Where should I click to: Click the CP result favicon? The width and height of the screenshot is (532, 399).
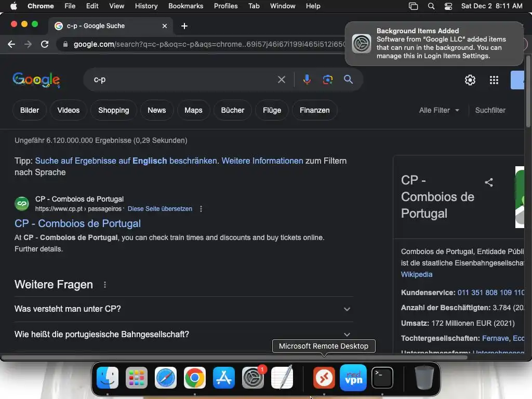(22, 204)
